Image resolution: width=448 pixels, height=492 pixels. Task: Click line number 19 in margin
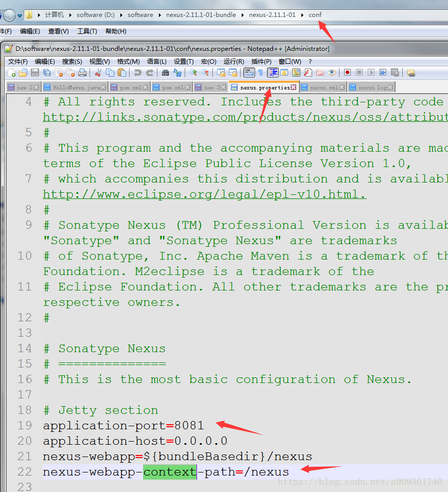[25, 426]
